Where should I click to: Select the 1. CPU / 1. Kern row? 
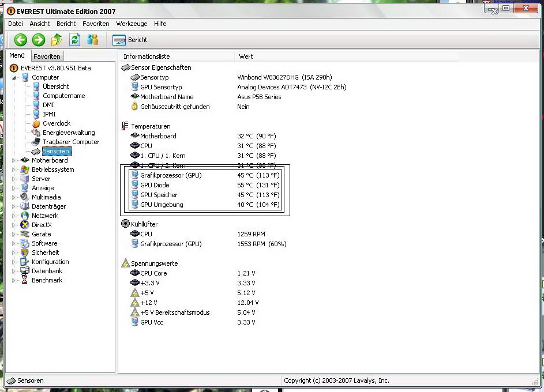pos(203,156)
